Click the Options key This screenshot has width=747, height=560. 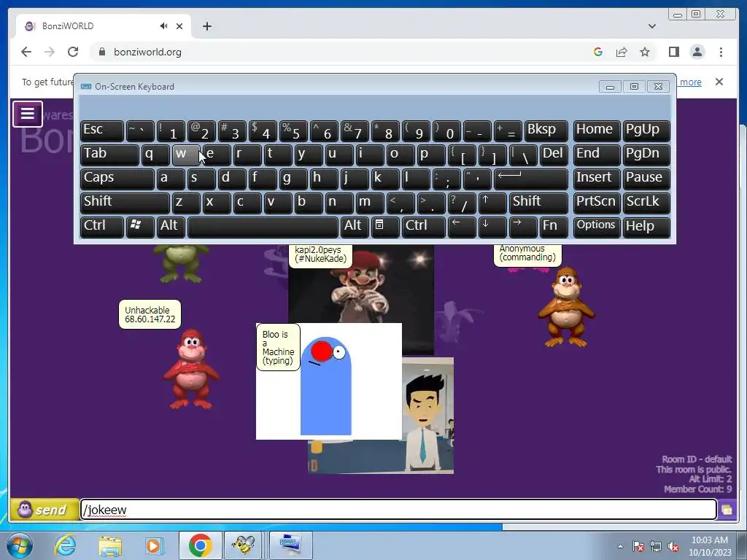point(597,226)
